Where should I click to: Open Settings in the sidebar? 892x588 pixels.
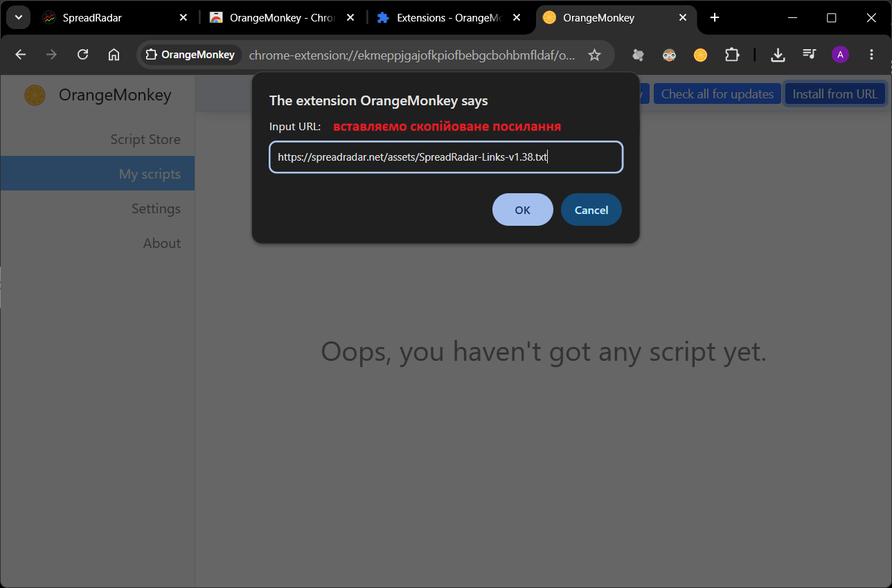tap(156, 208)
